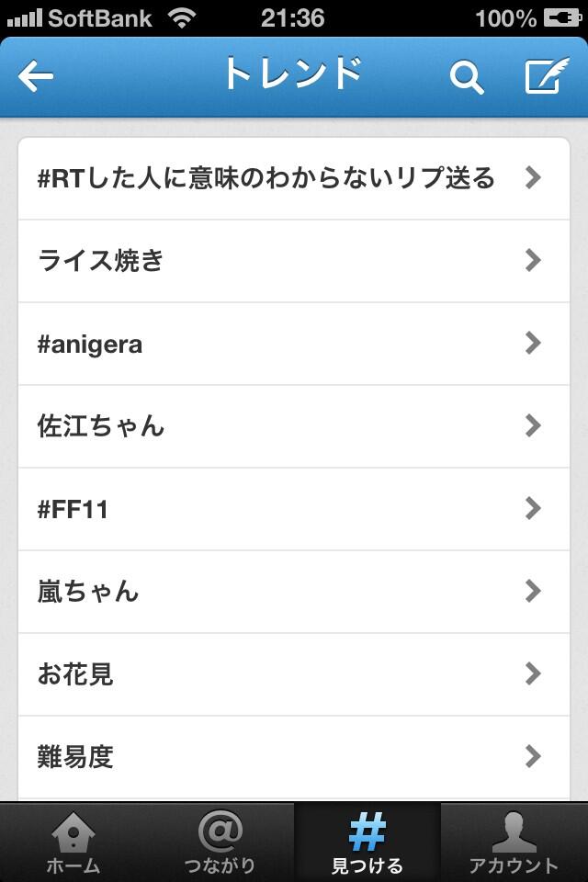Screen dimensions: 588x882
Task: Compose a new tweet with quill icon
Action: click(547, 75)
